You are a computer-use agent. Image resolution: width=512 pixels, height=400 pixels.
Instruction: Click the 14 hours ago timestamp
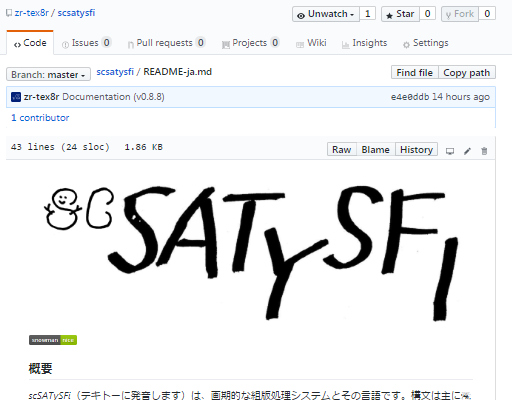[461, 97]
